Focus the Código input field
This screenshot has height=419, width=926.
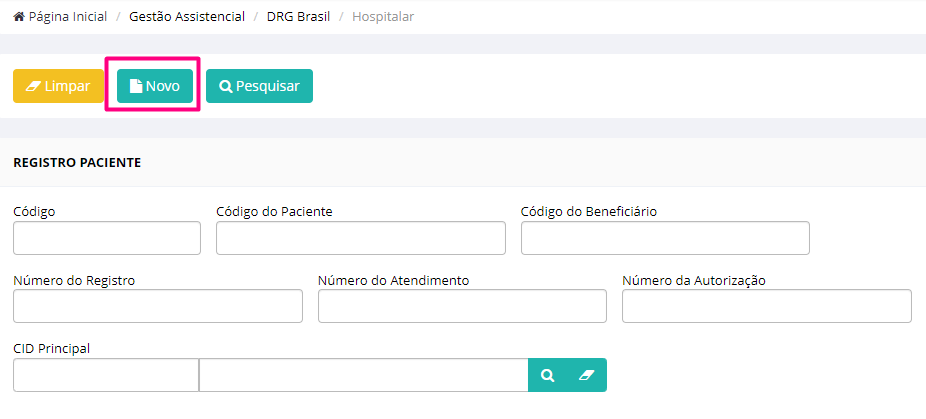pos(107,238)
